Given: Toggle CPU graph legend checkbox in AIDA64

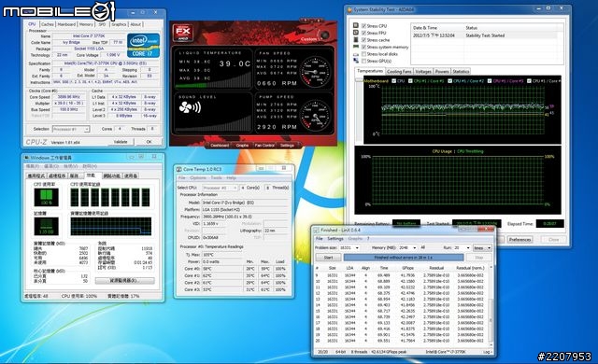Looking at the screenshot, I should point(393,80).
